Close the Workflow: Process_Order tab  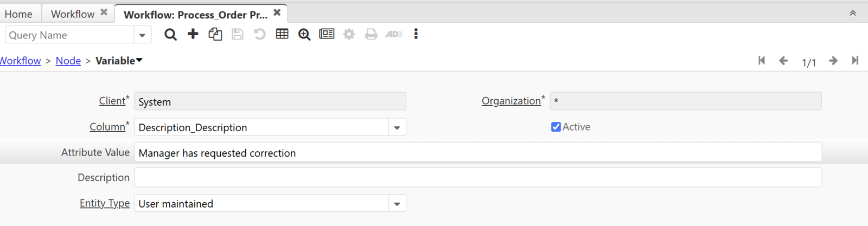(277, 12)
